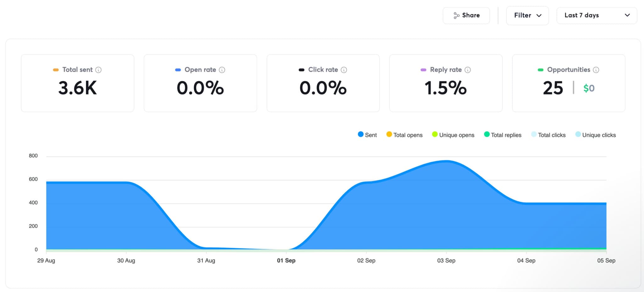This screenshot has width=644, height=292.
Task: Click the $0 opportunities value
Action: click(x=589, y=88)
